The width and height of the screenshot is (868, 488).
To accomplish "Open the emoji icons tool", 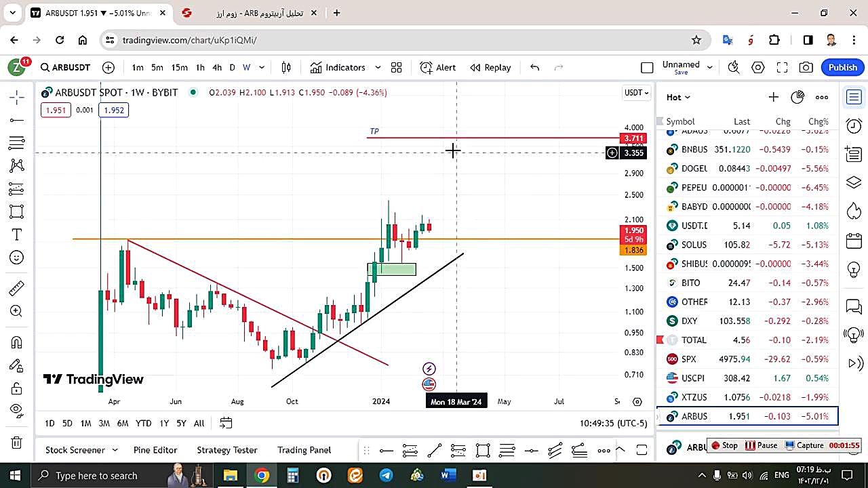I will 17,258.
